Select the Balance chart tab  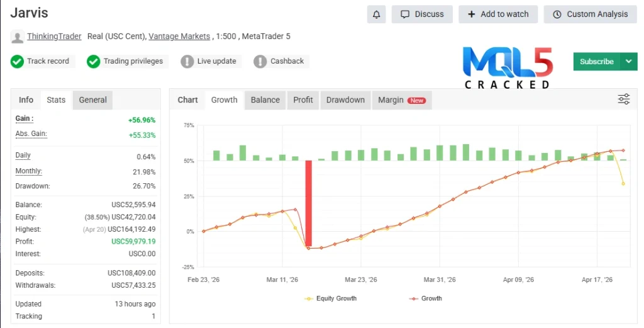click(265, 100)
